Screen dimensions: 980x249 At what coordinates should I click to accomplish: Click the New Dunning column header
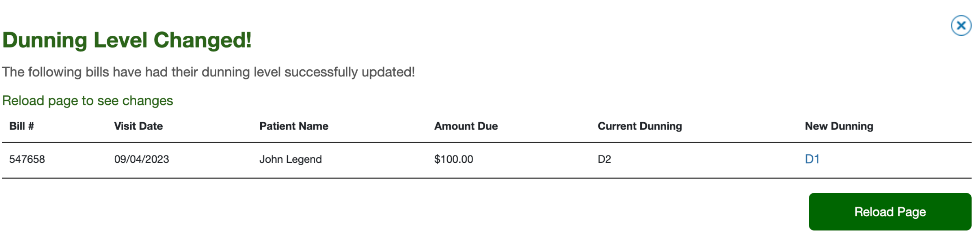(x=839, y=126)
